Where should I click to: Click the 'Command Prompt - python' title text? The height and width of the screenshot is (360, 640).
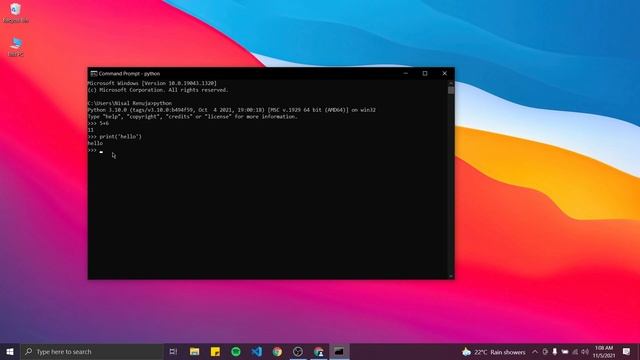(129, 73)
